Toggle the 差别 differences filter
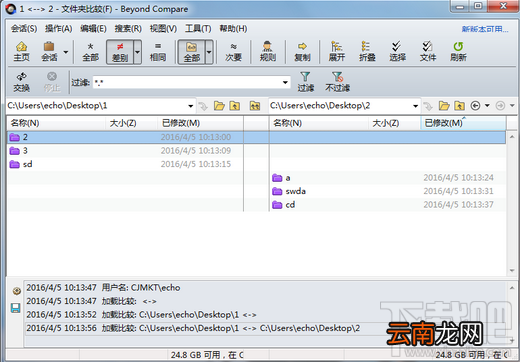 click(120, 52)
